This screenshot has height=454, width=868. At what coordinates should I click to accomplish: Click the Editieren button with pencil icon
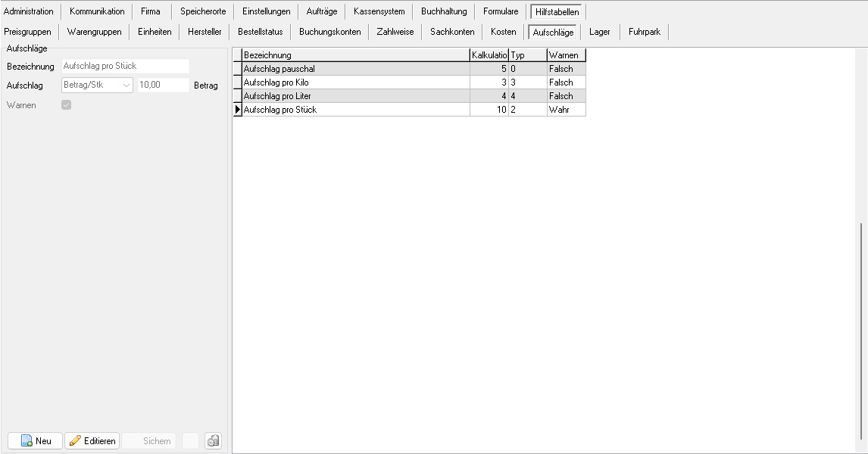point(92,440)
